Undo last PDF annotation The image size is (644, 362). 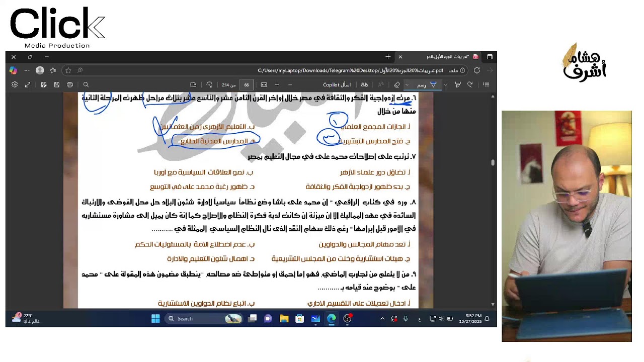tap(470, 84)
